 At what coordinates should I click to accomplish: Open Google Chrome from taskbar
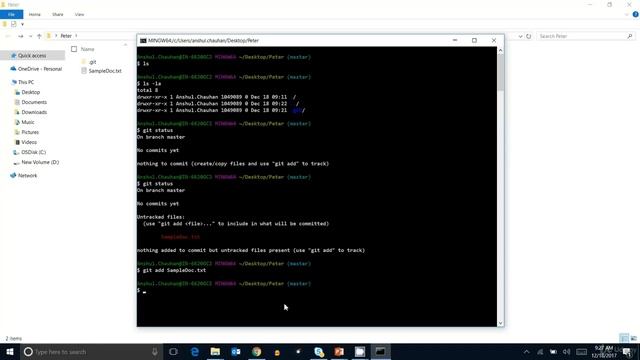click(256, 351)
